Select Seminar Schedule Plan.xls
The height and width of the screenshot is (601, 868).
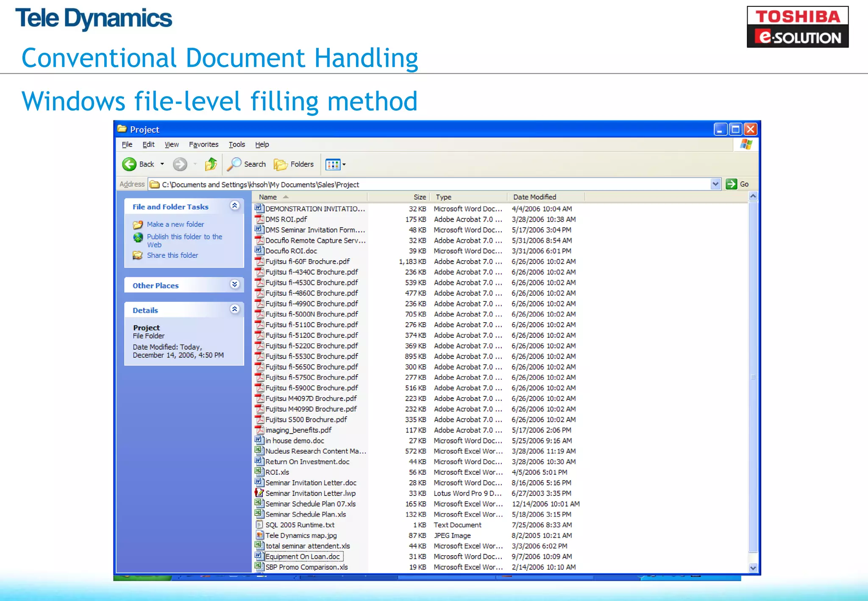[306, 514]
